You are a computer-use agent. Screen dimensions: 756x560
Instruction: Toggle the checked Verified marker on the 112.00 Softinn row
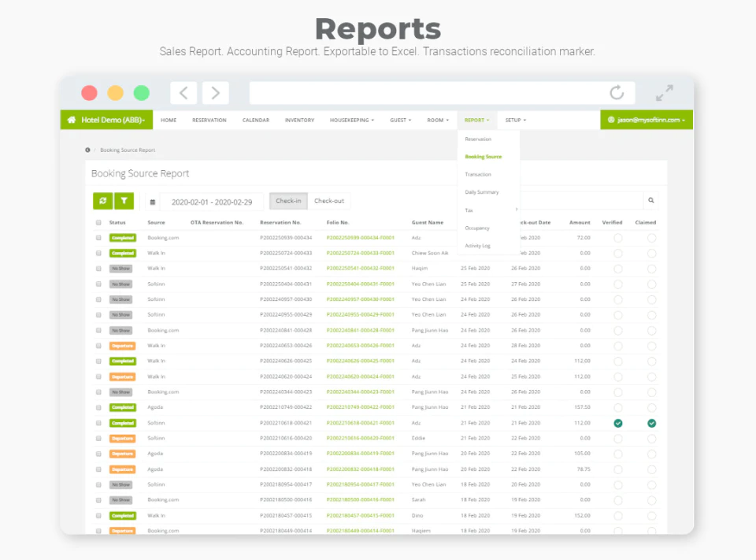pyautogui.click(x=618, y=423)
